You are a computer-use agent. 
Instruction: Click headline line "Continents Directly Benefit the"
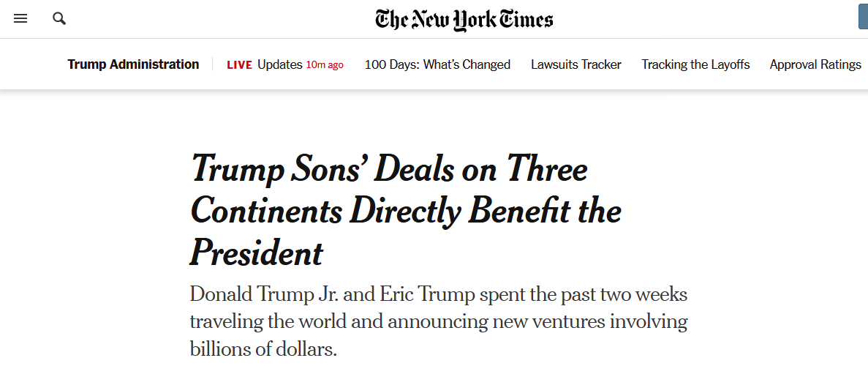click(x=406, y=212)
